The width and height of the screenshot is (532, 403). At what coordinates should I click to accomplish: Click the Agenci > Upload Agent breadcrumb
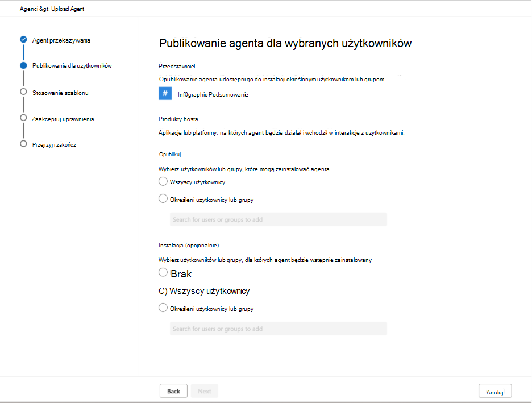click(52, 9)
